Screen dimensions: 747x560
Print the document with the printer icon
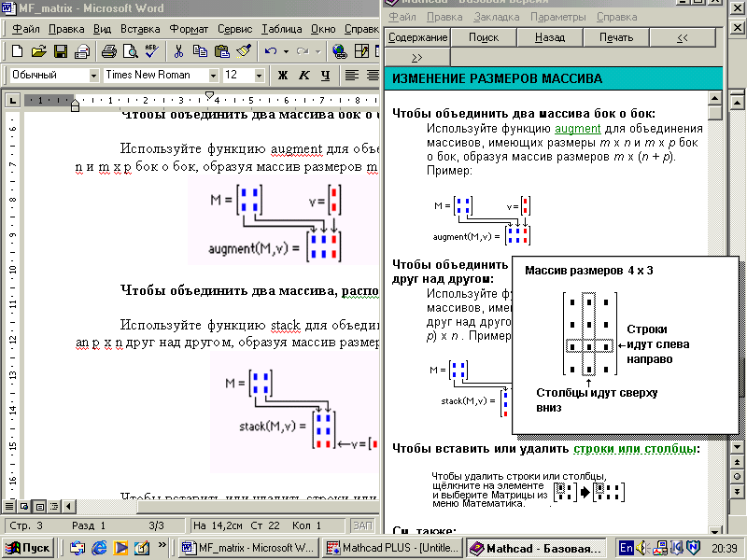109,51
